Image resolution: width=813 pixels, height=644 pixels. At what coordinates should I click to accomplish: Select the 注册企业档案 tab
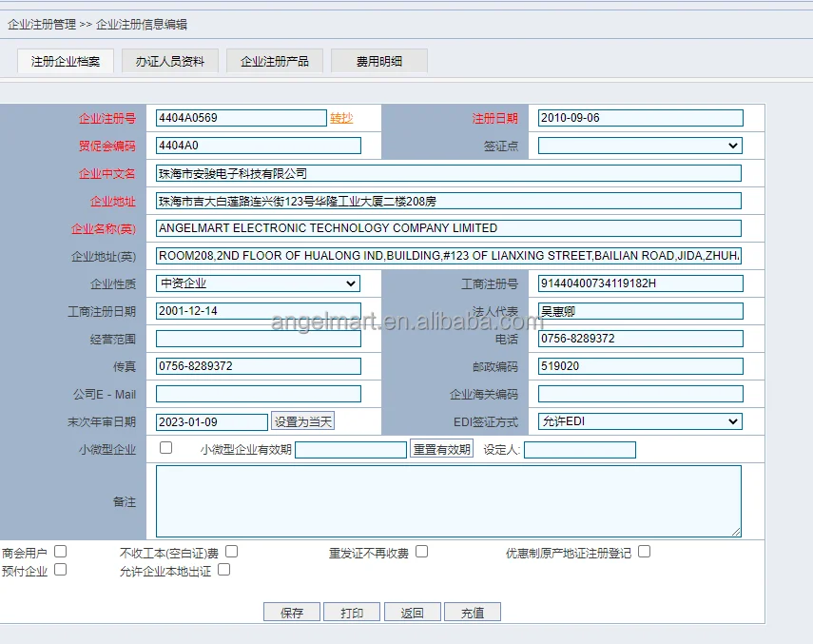coord(66,61)
